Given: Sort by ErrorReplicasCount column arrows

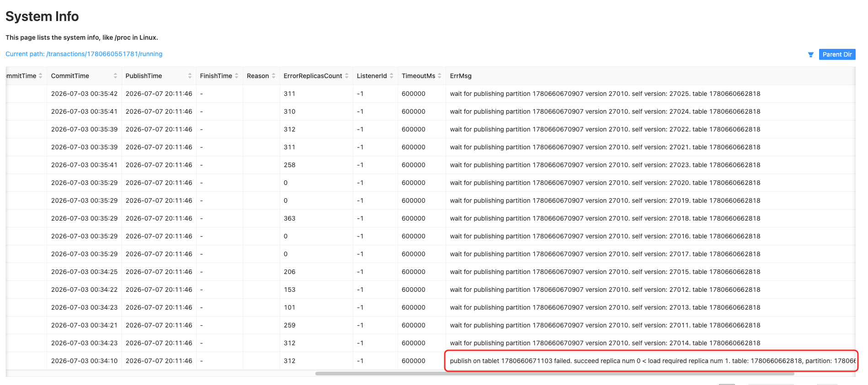Looking at the screenshot, I should click(346, 76).
